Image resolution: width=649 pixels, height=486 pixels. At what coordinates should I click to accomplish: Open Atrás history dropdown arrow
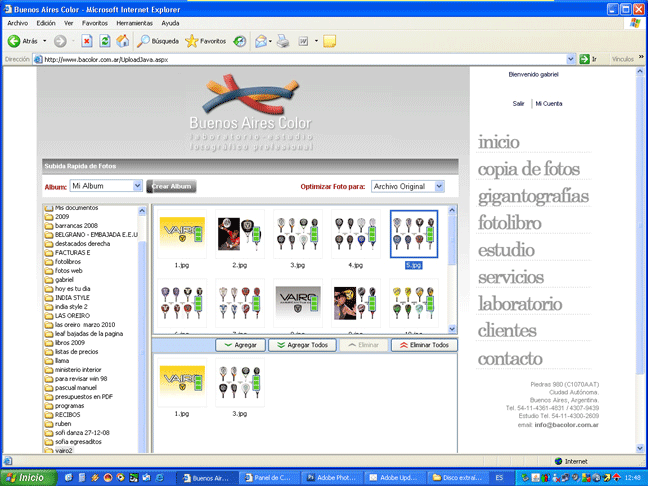pos(45,41)
